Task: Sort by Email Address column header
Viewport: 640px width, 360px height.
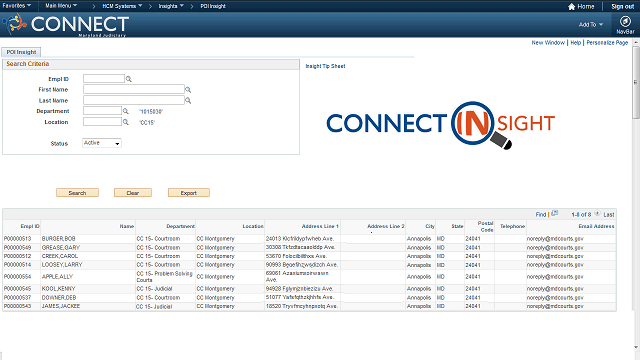Action: (596, 226)
